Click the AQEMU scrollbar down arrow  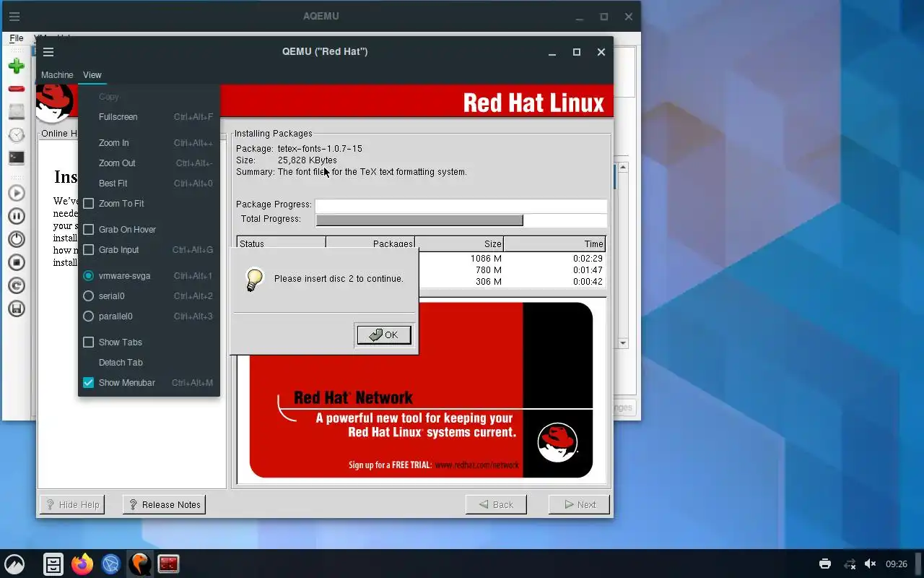tap(623, 343)
